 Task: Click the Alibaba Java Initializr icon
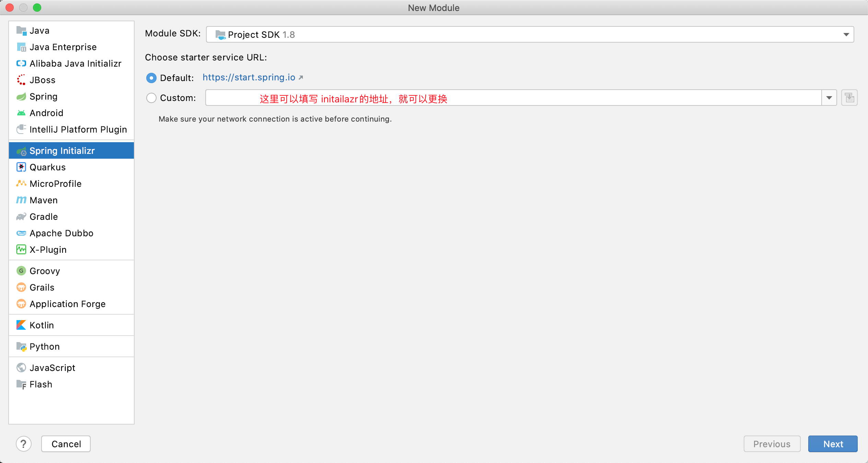[x=21, y=64]
